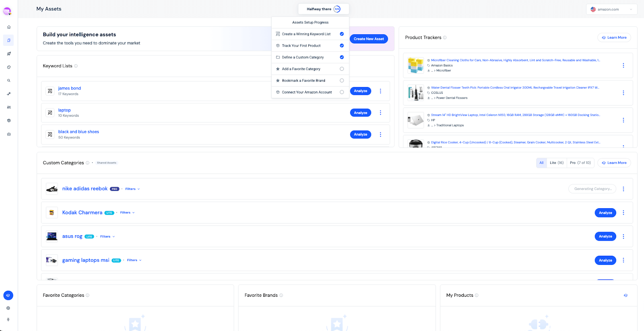Analyze the gaming laptops msi category
This screenshot has width=644, height=331.
(605, 260)
